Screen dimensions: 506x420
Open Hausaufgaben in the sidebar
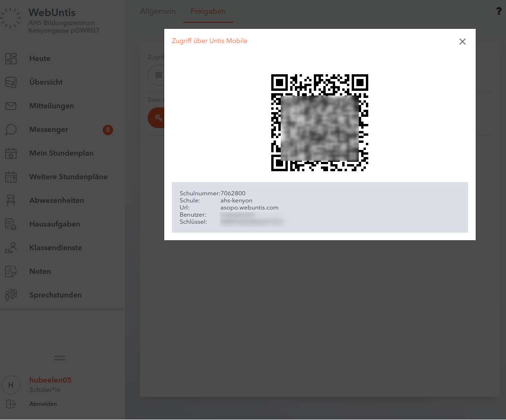[x=54, y=224]
